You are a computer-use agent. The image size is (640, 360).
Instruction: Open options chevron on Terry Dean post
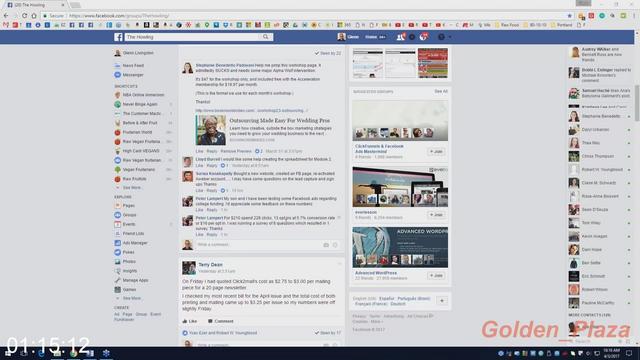(x=339, y=264)
